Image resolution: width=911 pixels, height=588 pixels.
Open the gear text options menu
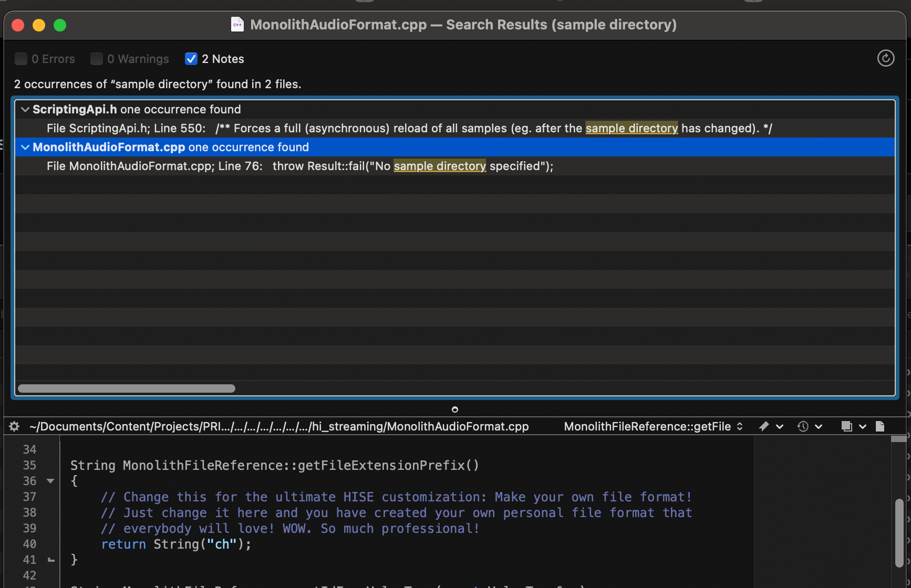click(x=14, y=426)
